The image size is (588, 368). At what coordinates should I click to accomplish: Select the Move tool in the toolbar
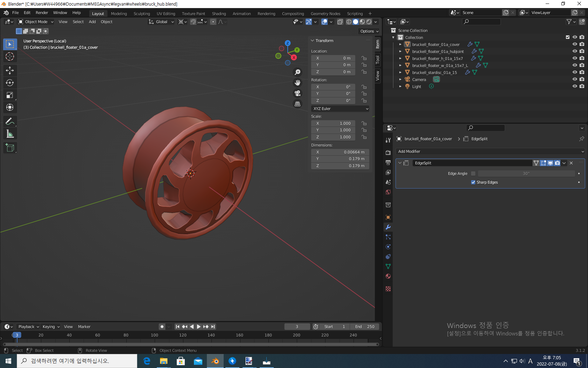pos(10,70)
